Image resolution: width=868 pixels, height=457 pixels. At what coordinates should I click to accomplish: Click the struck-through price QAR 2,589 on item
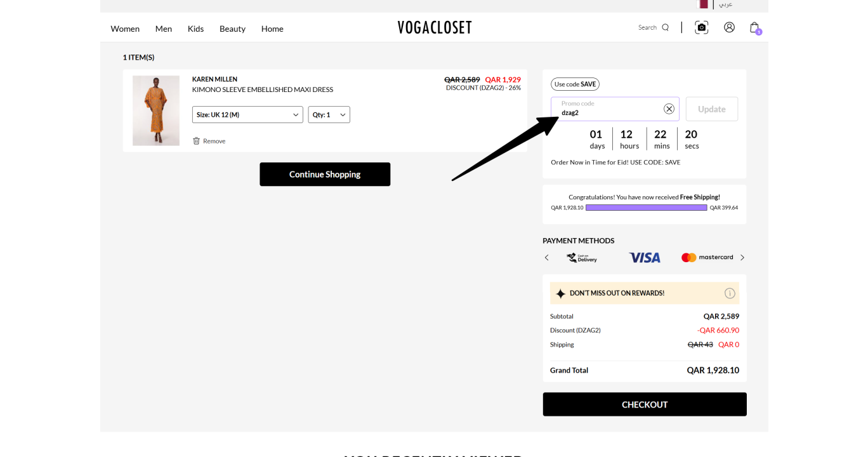click(462, 79)
